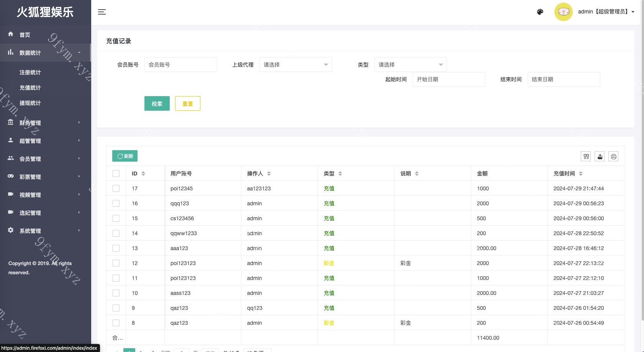The height and width of the screenshot is (352, 644).
Task: Expand the 彩票管理 menu chevron
Action: coord(79,177)
